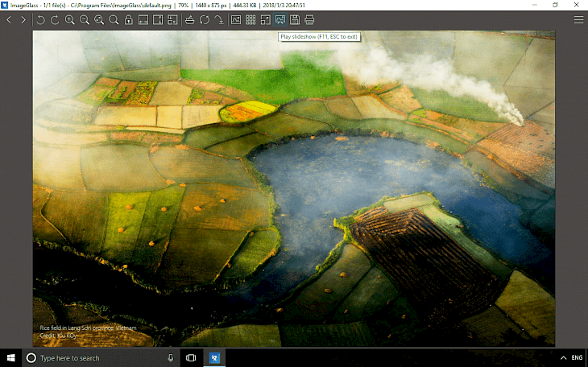Restore down the ImageGlass window
Viewport: 588px width, 367px height.
555,5
